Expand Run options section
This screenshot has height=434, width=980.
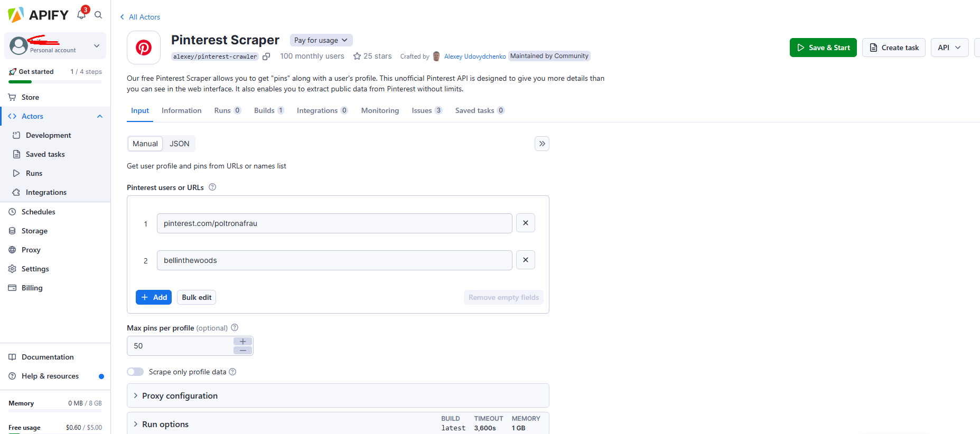tap(338, 424)
